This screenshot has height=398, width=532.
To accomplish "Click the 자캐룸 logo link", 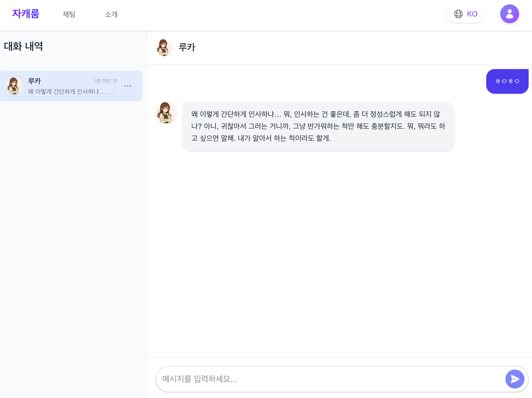I will (26, 14).
